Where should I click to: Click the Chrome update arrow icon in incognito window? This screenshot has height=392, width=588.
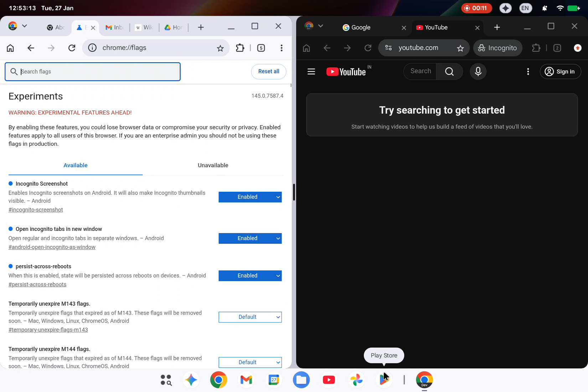tap(577, 48)
